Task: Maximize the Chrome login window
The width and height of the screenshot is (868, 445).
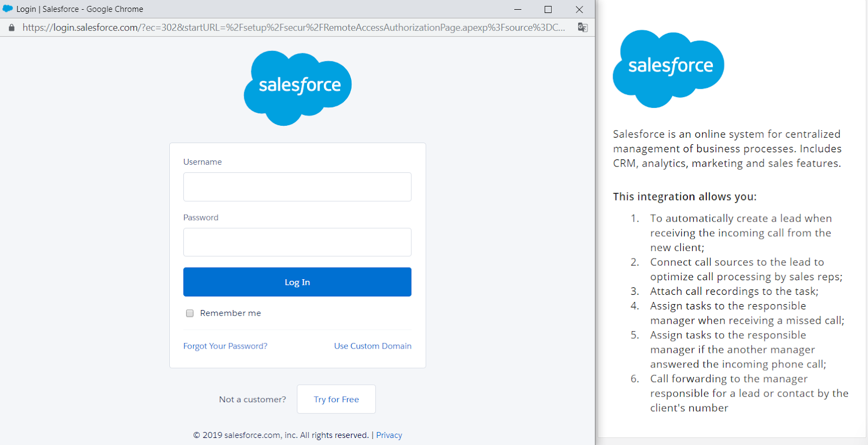Action: click(548, 9)
